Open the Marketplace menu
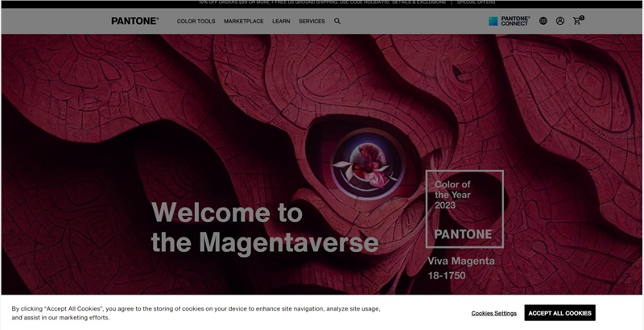644x330 pixels. click(244, 22)
